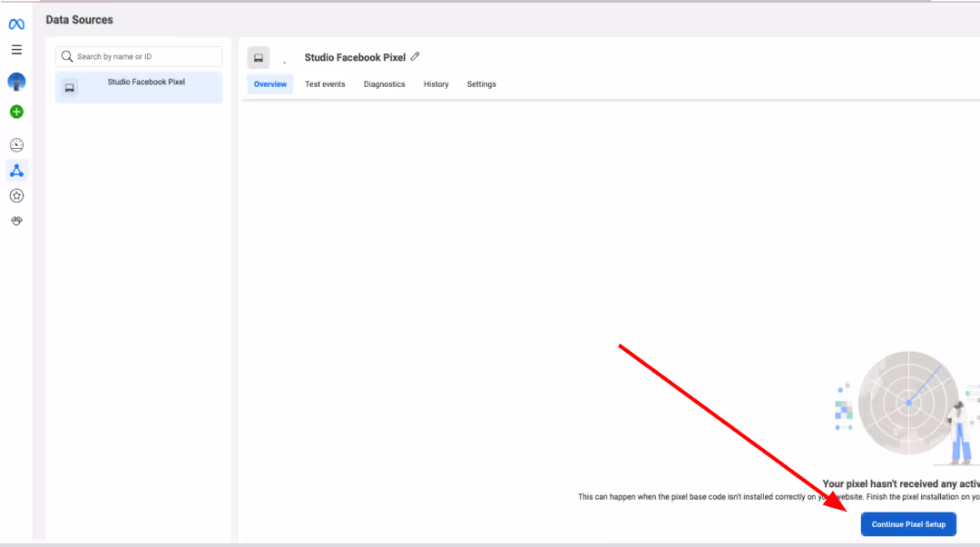The height and width of the screenshot is (547, 980).
Task: Open the star circle icon in the sidebar
Action: click(16, 196)
